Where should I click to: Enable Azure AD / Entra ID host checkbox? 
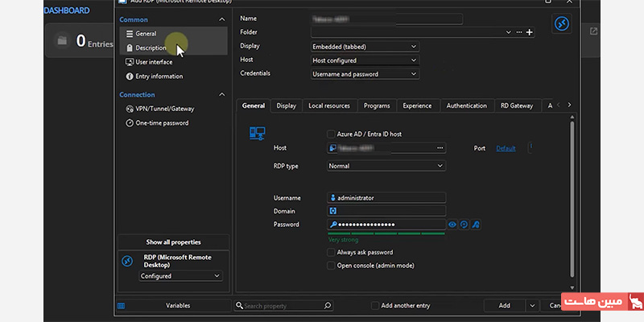pyautogui.click(x=331, y=134)
